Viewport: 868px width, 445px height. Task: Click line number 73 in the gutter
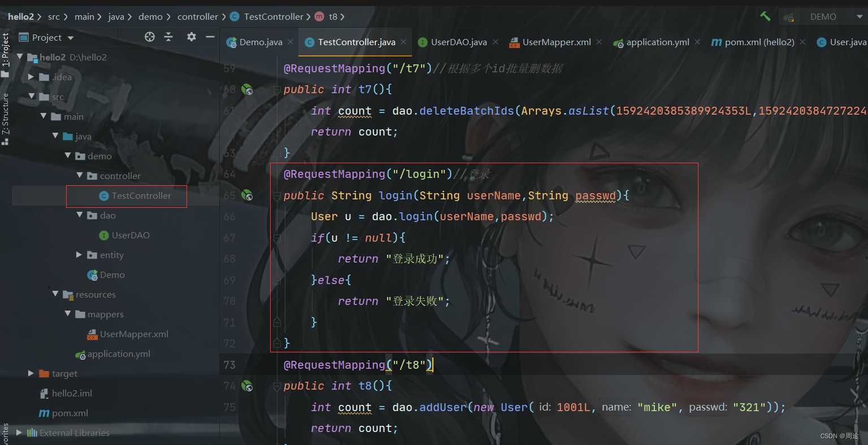tap(229, 365)
